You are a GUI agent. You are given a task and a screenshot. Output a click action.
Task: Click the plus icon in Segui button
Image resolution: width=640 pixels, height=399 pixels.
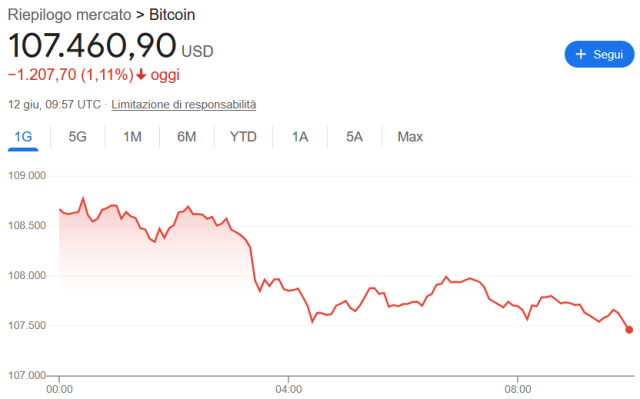(580, 54)
